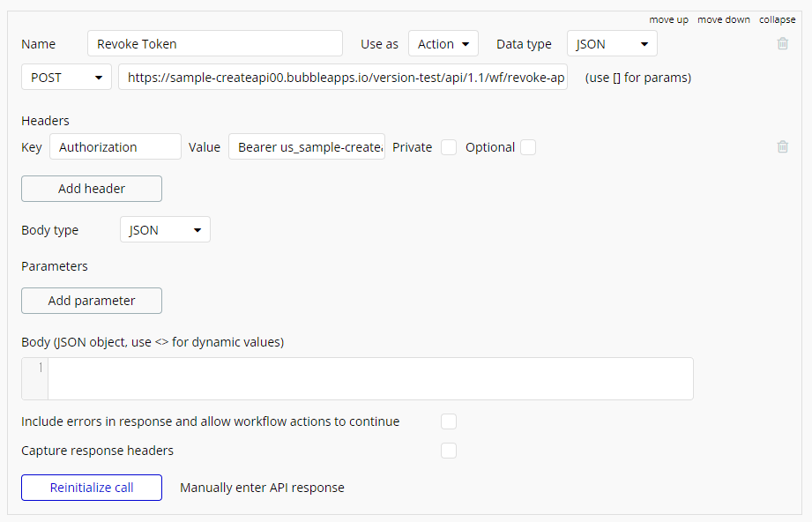Click Manually enter API response link
The image size is (812, 522).
(x=262, y=488)
